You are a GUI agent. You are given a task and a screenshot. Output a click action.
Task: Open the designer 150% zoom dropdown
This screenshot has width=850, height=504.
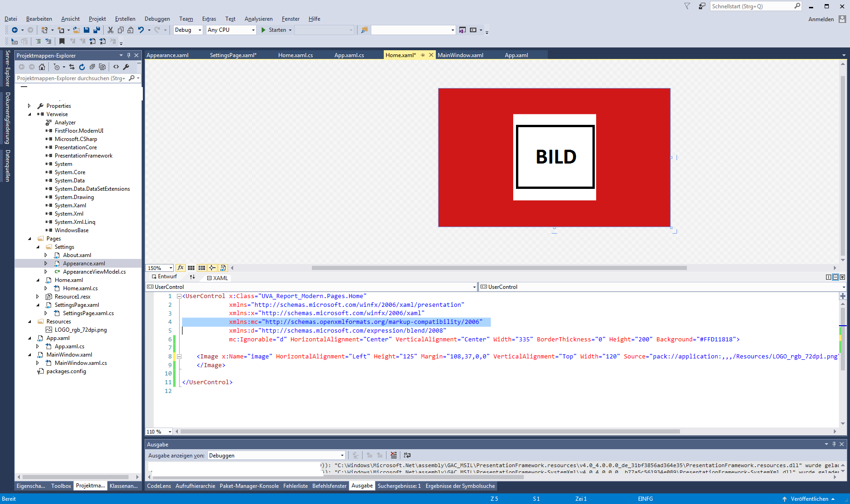(x=170, y=268)
